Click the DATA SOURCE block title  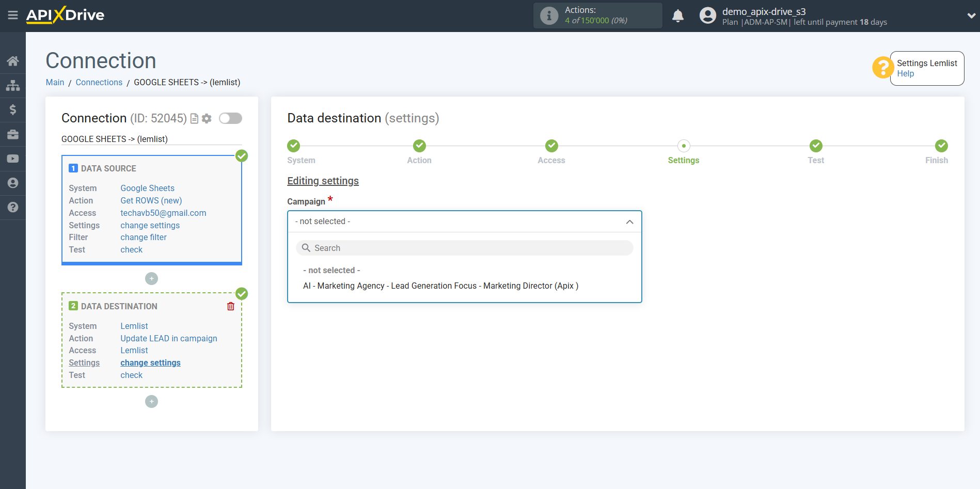click(x=108, y=168)
